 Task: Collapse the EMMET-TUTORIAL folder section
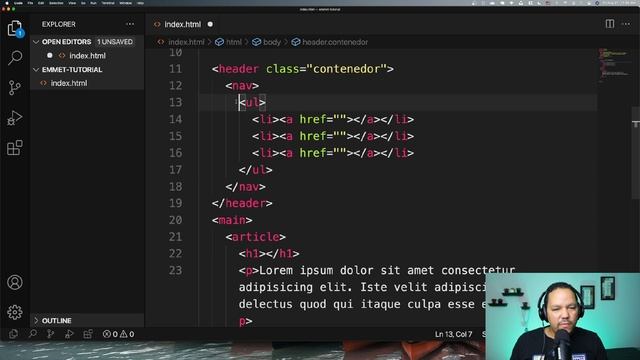36,69
